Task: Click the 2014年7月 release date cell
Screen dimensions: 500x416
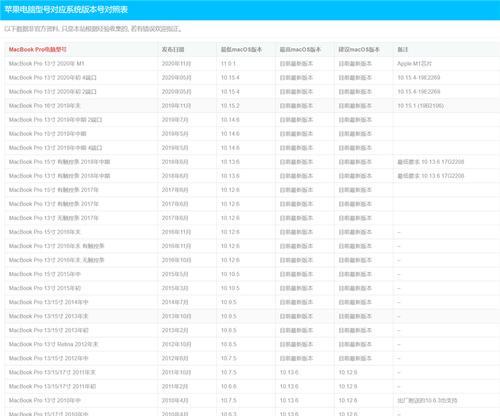Action: [175, 302]
